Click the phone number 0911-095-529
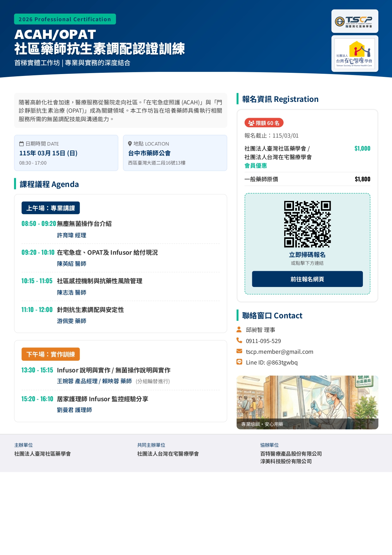Screen dimensions: 392x555 (263, 341)
